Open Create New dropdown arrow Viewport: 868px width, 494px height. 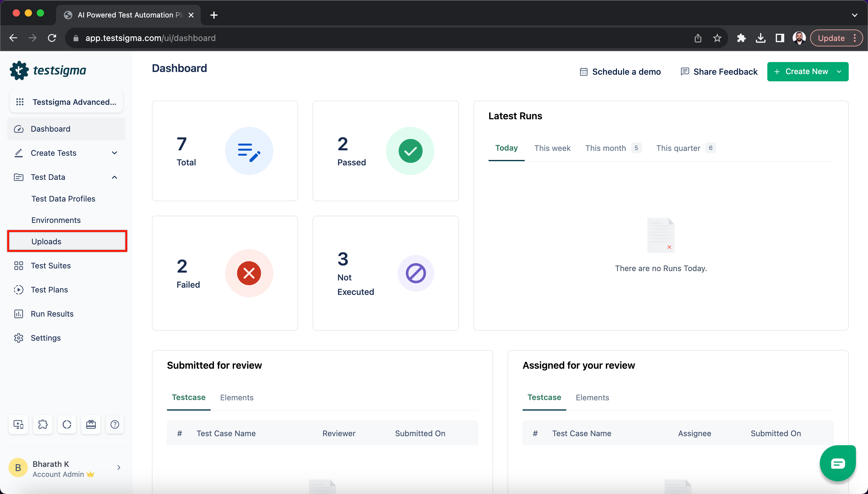click(839, 72)
